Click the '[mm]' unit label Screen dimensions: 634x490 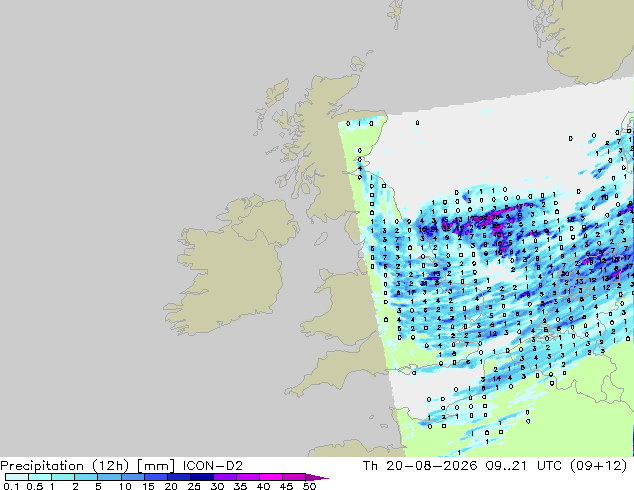coord(156,466)
